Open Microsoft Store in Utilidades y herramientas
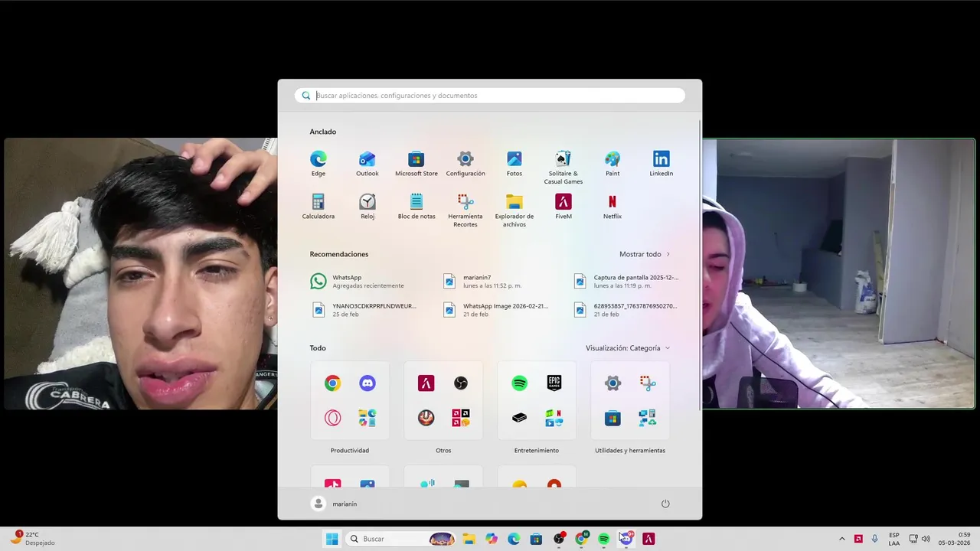 (612, 418)
